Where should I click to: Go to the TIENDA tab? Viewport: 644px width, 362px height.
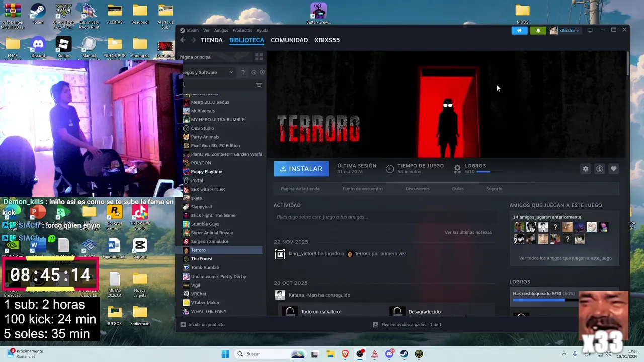click(x=211, y=40)
